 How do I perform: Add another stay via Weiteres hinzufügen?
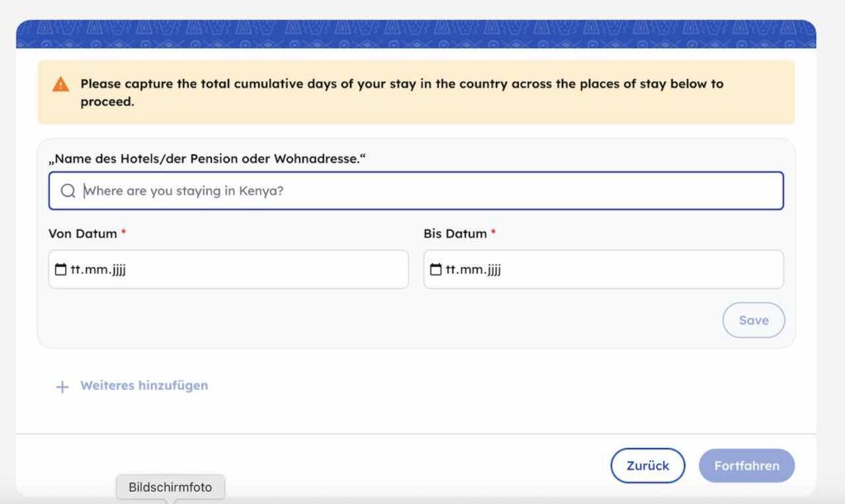tap(144, 385)
